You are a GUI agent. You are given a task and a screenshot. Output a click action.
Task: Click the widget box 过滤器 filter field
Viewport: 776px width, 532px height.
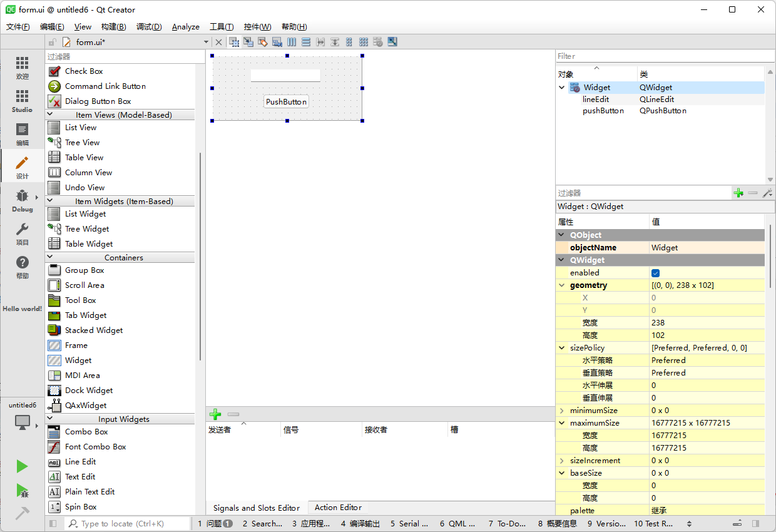click(x=125, y=56)
